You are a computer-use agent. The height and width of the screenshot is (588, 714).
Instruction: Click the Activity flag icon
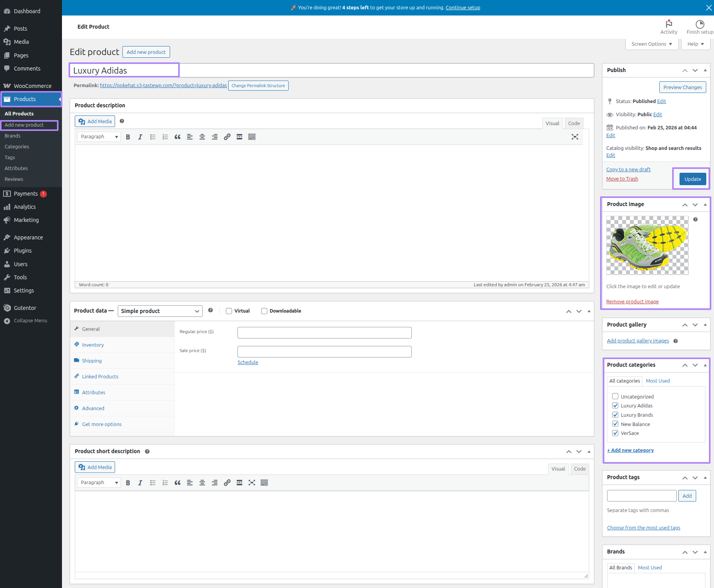[x=669, y=24]
